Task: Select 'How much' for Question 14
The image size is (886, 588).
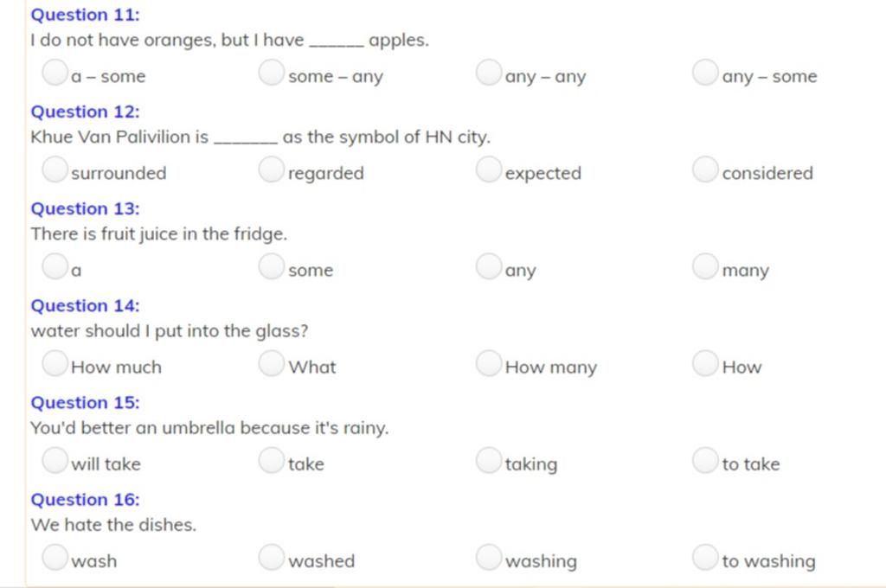Action: click(x=55, y=363)
